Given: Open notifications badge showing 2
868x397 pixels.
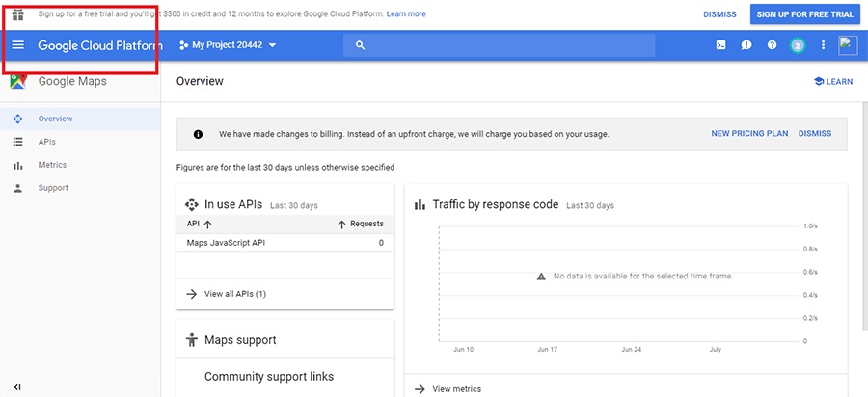Looking at the screenshot, I should coord(797,45).
